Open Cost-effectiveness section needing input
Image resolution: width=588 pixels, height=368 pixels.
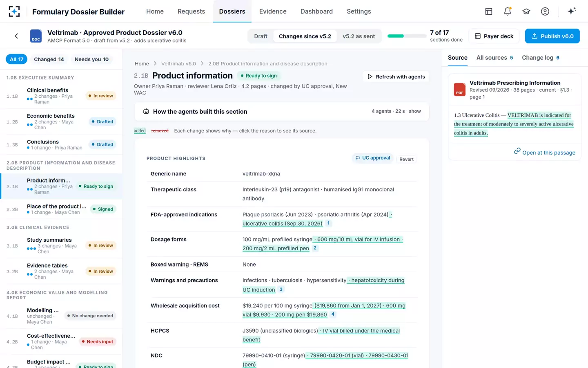61,341
